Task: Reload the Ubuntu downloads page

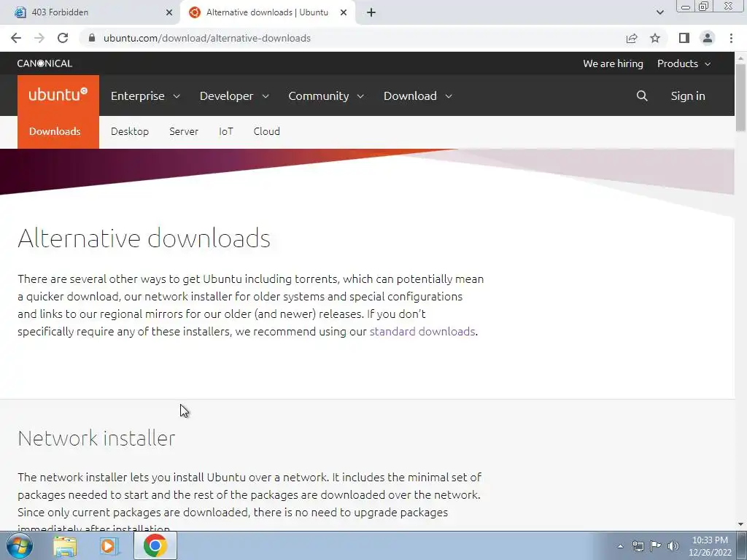Action: [63, 38]
